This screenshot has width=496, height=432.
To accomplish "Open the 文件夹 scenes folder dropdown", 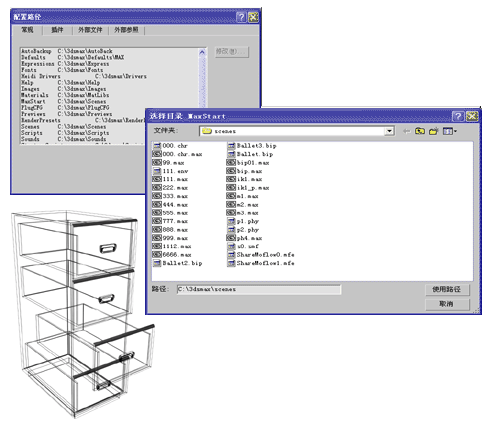I will (389, 131).
